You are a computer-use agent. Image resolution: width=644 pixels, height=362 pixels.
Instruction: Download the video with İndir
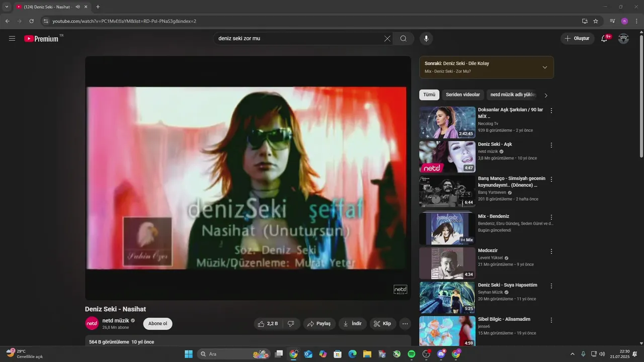click(x=353, y=324)
